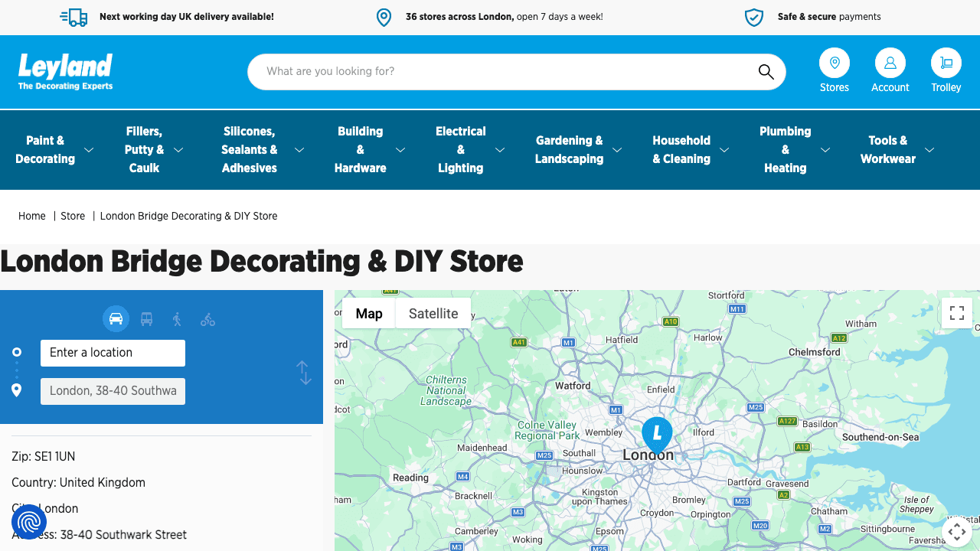
Task: Go to the Store breadcrumb
Action: pos(73,216)
